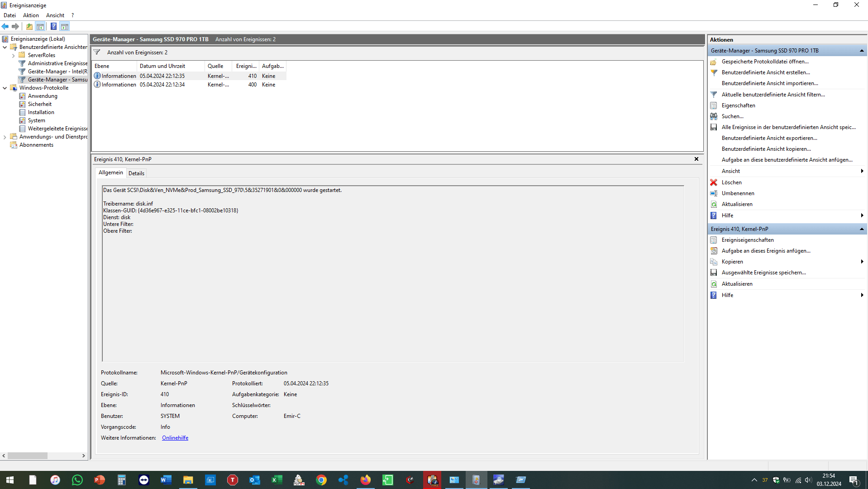Select the Sicherheit log in the tree
The image size is (868, 489).
click(x=40, y=104)
